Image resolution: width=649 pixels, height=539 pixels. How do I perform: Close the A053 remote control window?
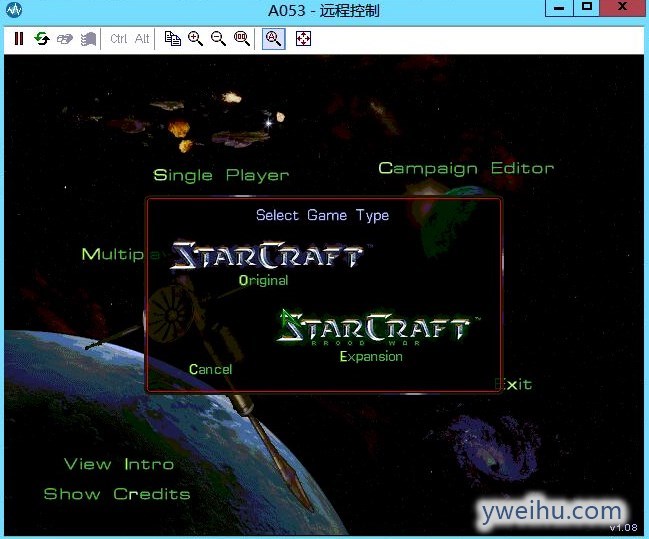click(622, 7)
